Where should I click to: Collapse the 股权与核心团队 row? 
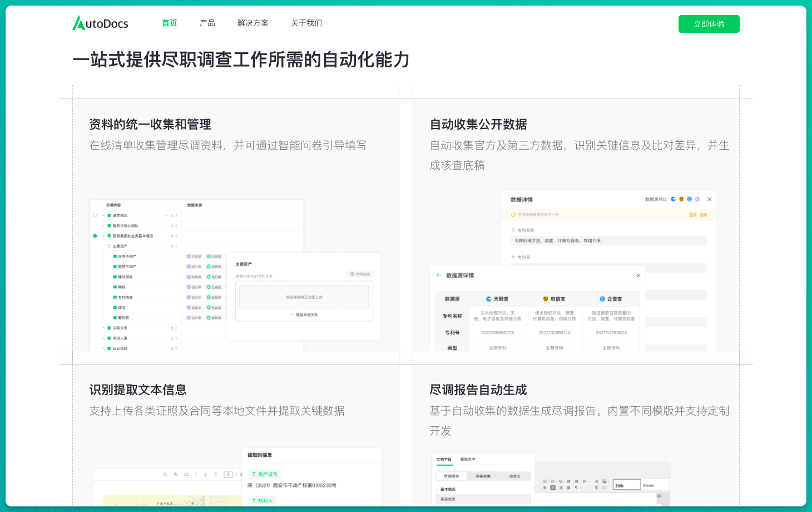tap(103, 225)
